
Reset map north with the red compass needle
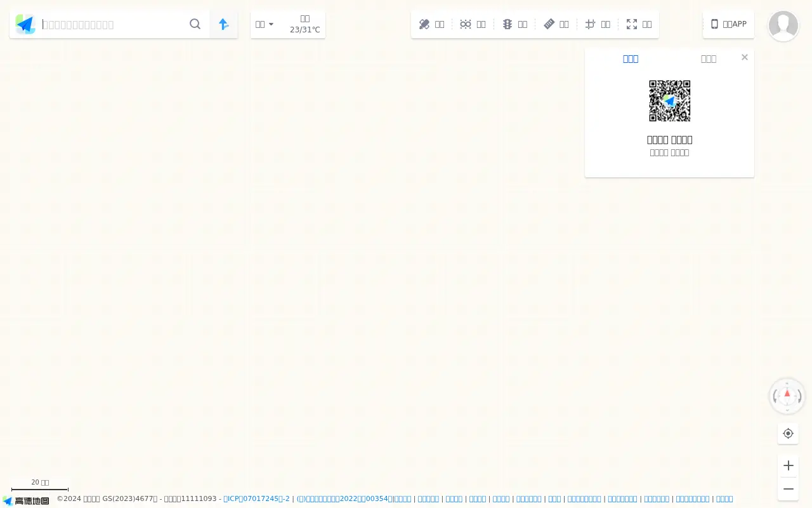click(x=787, y=394)
